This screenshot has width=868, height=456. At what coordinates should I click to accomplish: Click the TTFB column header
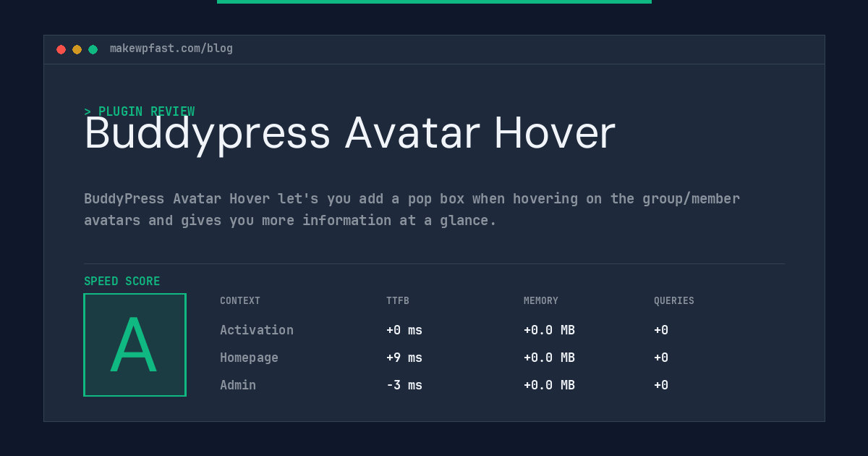click(x=398, y=301)
